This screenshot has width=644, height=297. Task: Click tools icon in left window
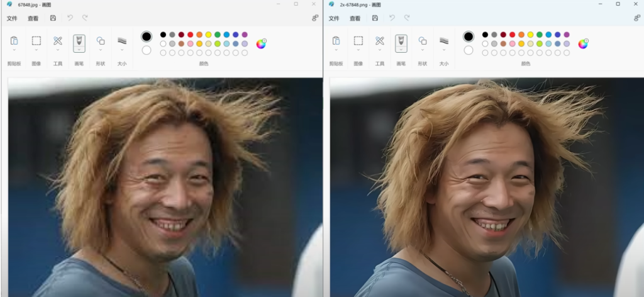[57, 41]
